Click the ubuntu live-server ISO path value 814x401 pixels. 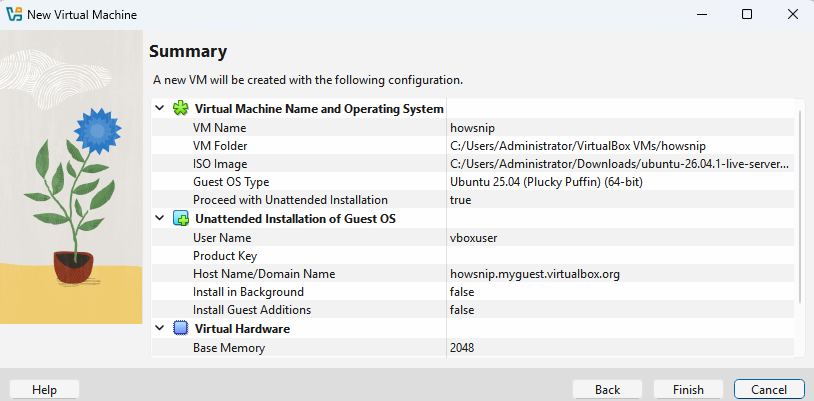pos(620,164)
